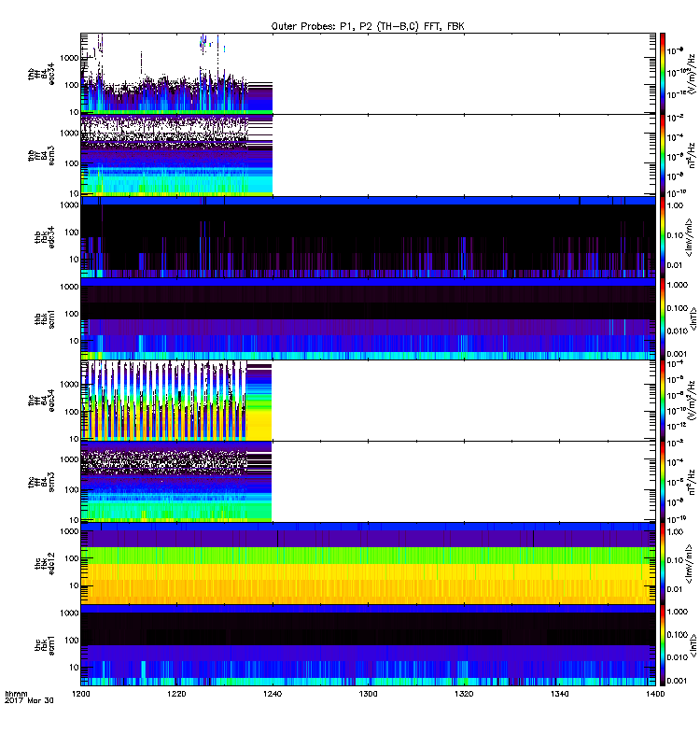The height and width of the screenshot is (747, 700).
Task: Click the 1340 time tick label
Action: tap(559, 694)
